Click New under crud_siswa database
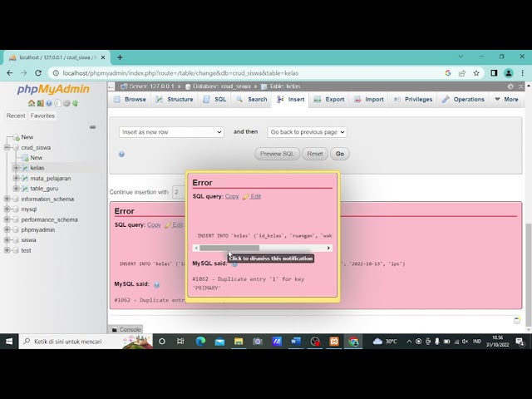Viewport: 532px width, 399px height. click(36, 158)
